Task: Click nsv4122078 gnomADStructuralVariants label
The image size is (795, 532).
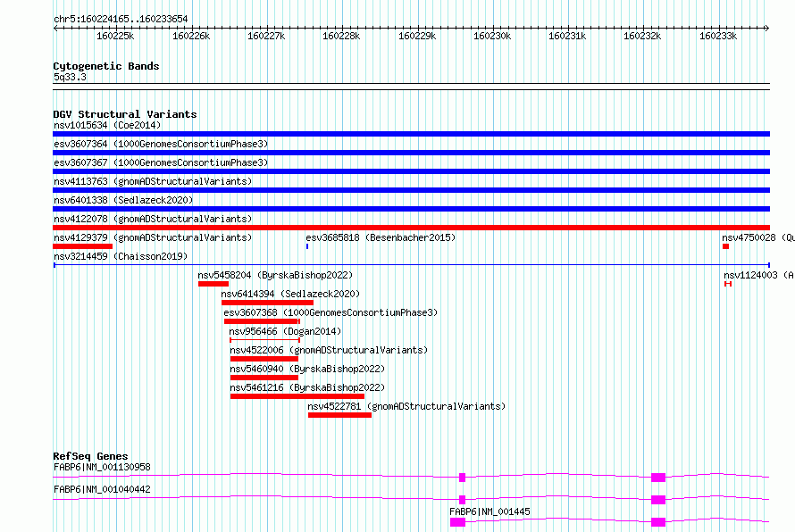Action: pyautogui.click(x=153, y=219)
